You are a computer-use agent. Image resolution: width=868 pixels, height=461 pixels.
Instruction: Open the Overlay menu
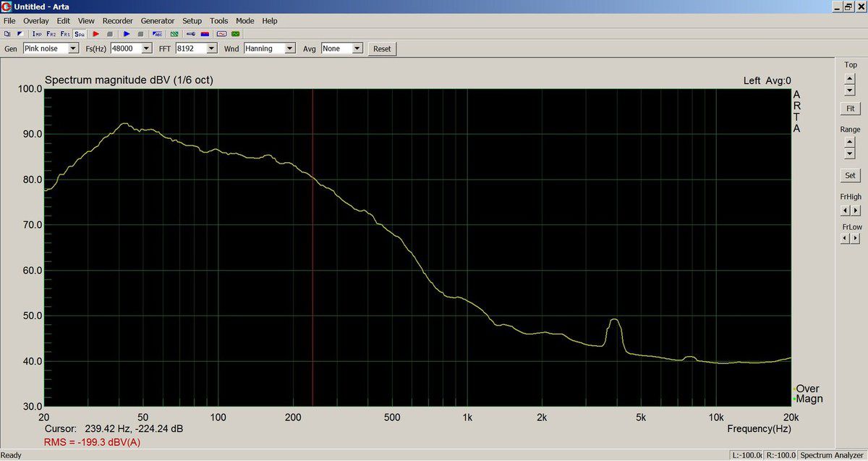tap(35, 21)
